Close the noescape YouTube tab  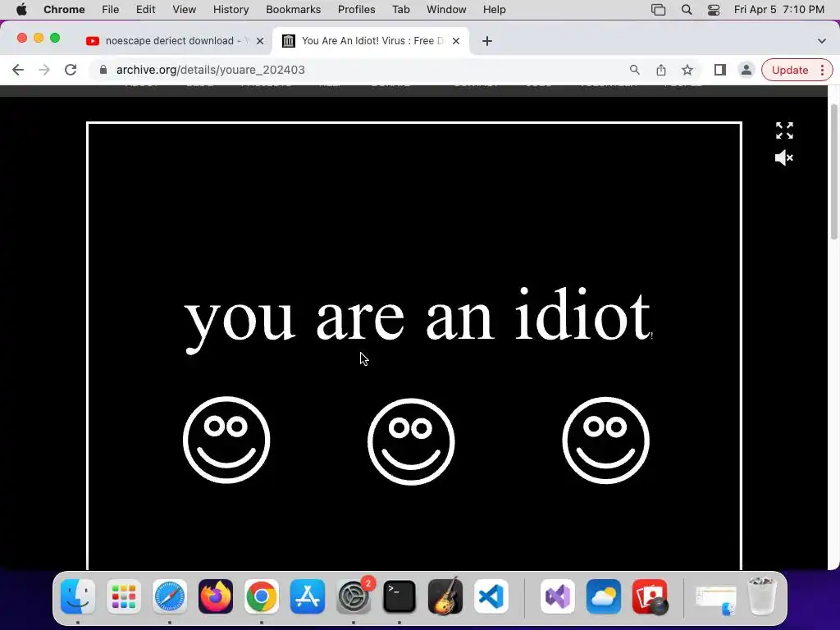point(260,41)
